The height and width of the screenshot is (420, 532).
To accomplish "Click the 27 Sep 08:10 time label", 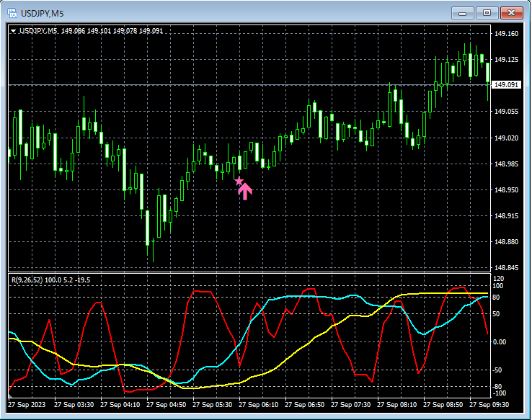I will 397,405.
